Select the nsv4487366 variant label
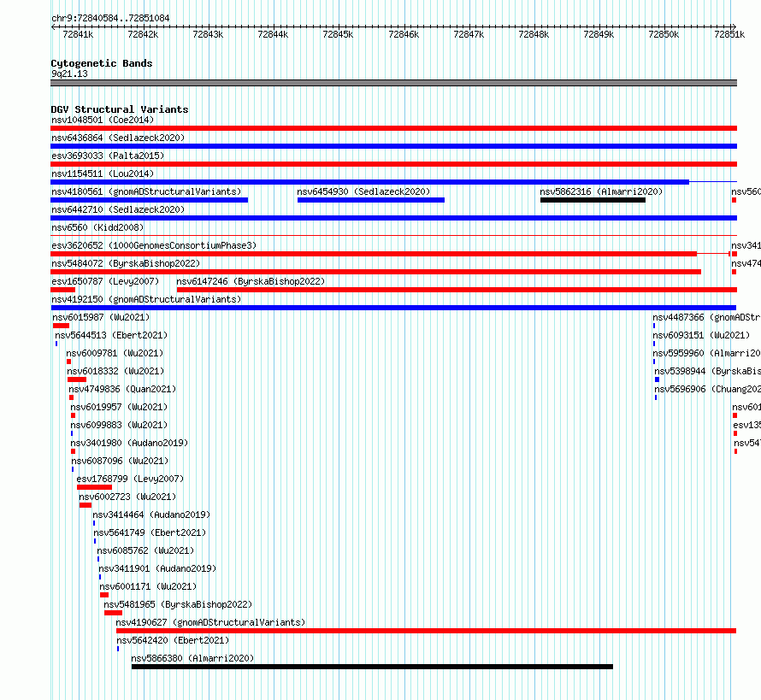Screen dimensions: 761x700 click(x=706, y=317)
